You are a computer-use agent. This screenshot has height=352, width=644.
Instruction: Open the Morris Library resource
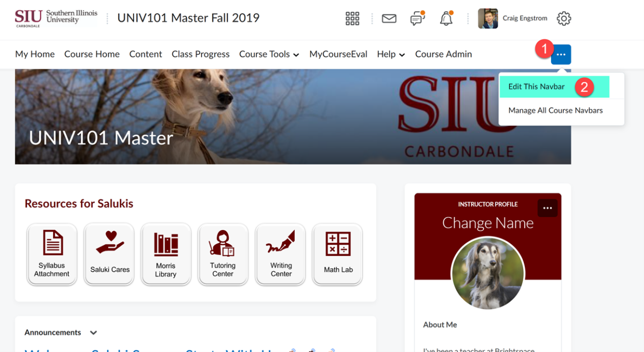click(x=166, y=254)
